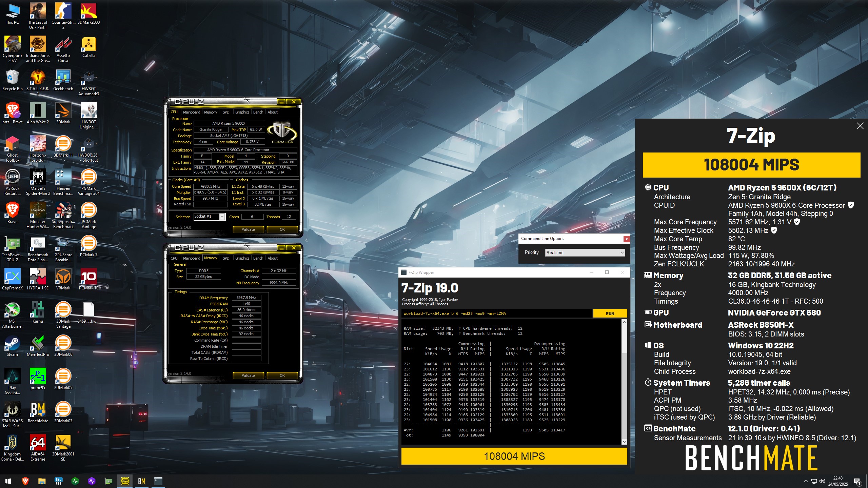Click the RUN button in 7-Zip Wrapper

pos(610,313)
